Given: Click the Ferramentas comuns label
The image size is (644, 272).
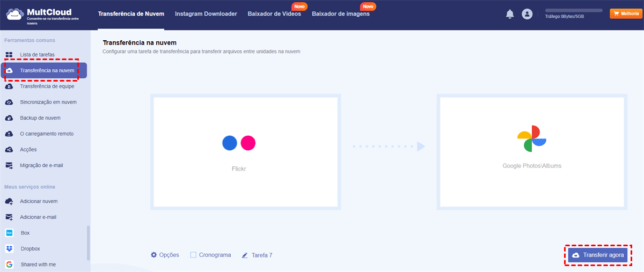Looking at the screenshot, I should (x=30, y=40).
